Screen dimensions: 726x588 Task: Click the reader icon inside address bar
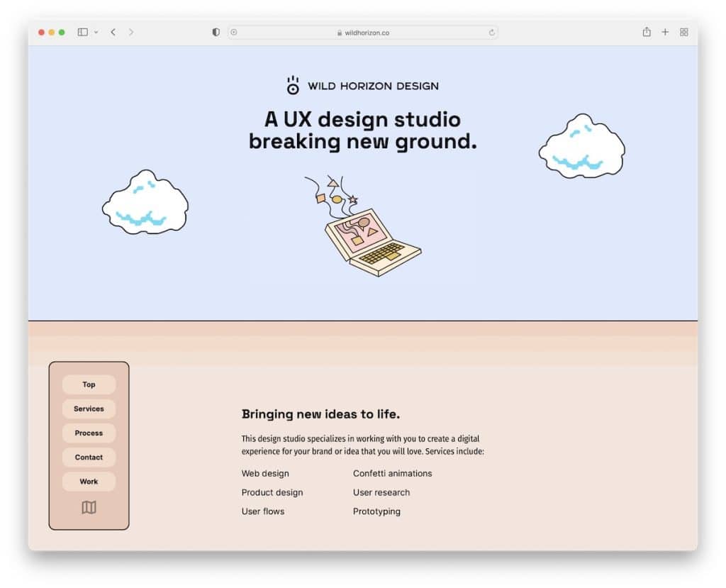[234, 33]
